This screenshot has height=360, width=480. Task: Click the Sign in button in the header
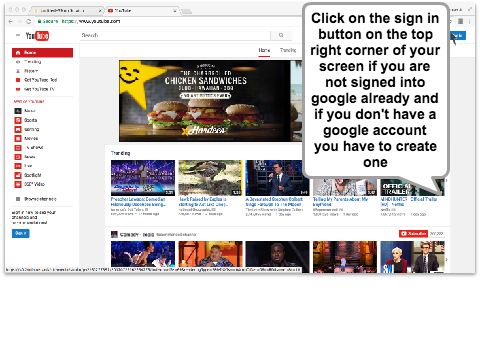[458, 35]
